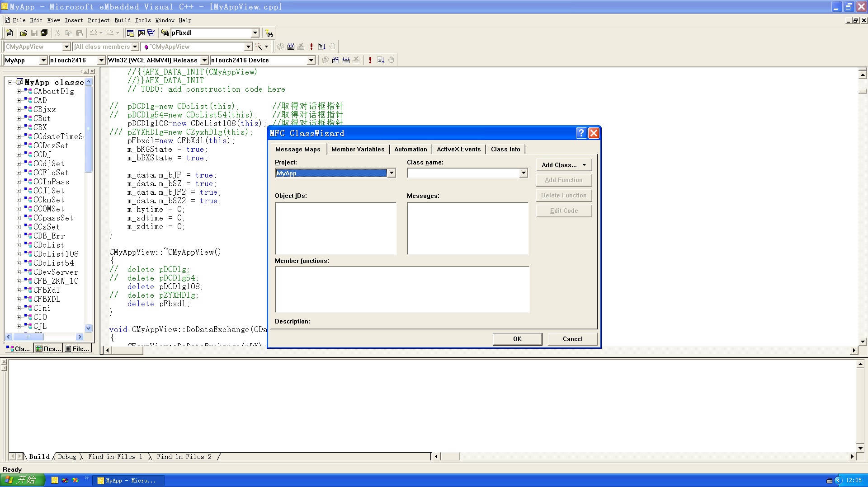Open the Win32 (WCE ARMV4I) Release configuration dropdown
The image size is (868, 487).
204,60
